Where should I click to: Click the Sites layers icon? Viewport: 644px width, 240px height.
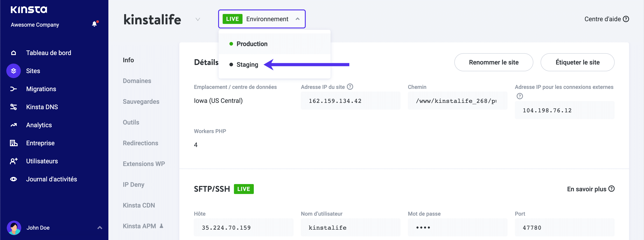(x=14, y=71)
